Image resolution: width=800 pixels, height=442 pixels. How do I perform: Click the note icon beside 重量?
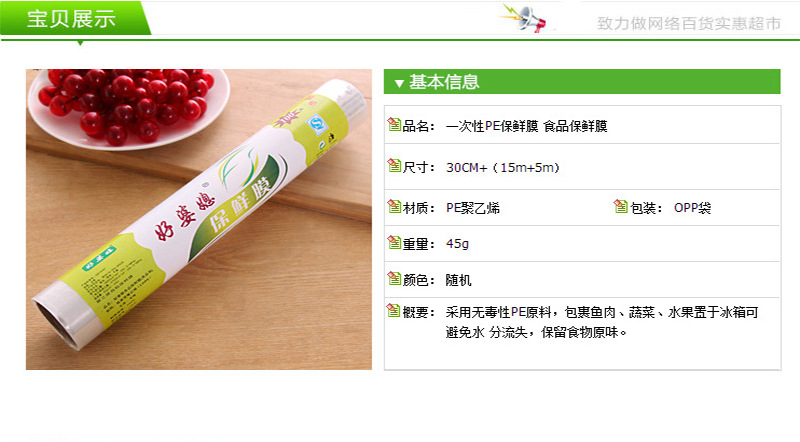pyautogui.click(x=394, y=242)
